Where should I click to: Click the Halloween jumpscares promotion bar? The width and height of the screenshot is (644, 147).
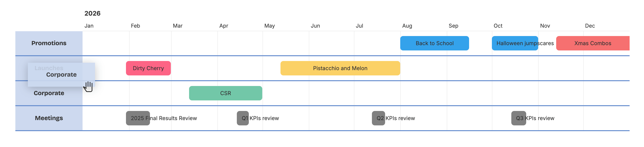click(515, 43)
